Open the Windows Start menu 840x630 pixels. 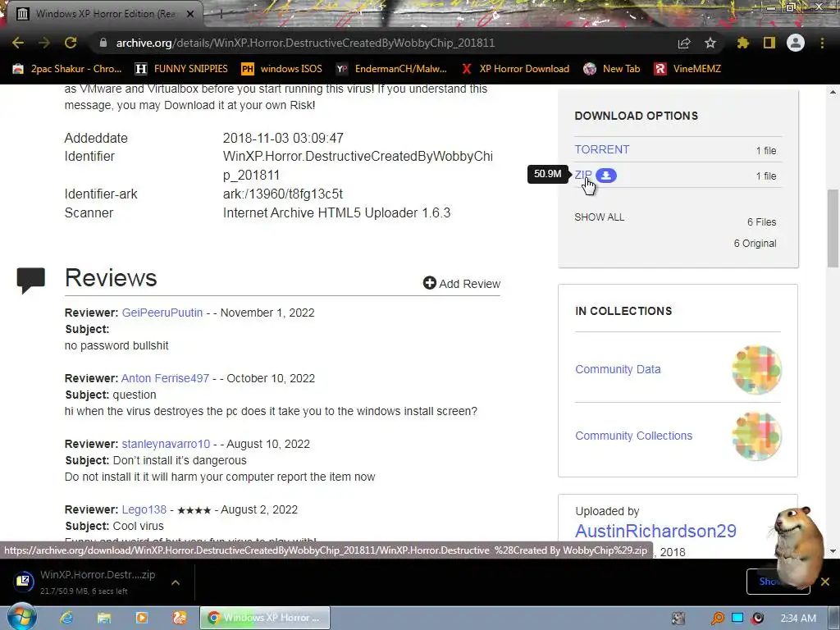21,617
